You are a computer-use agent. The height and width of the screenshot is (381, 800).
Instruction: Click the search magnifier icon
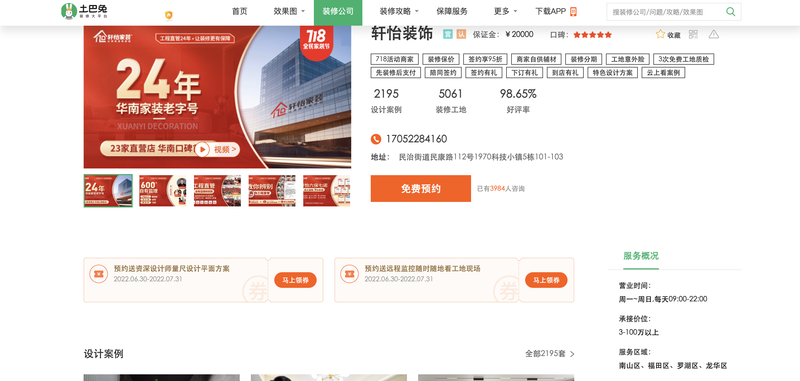click(731, 12)
